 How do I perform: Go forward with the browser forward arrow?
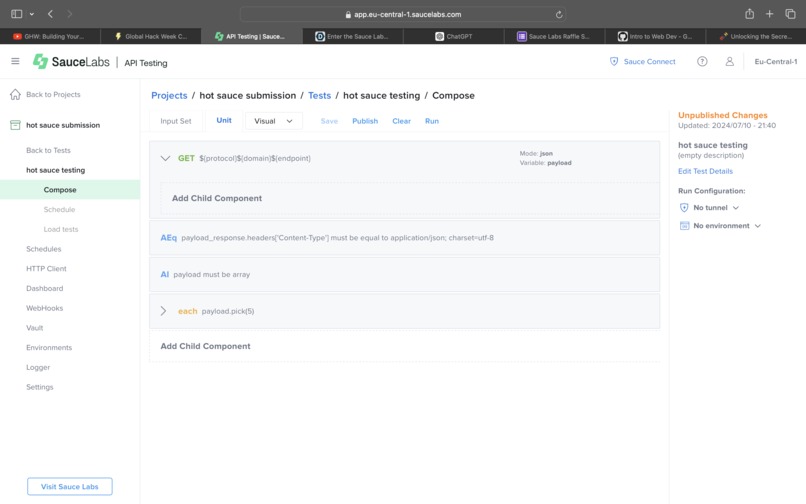(x=69, y=14)
